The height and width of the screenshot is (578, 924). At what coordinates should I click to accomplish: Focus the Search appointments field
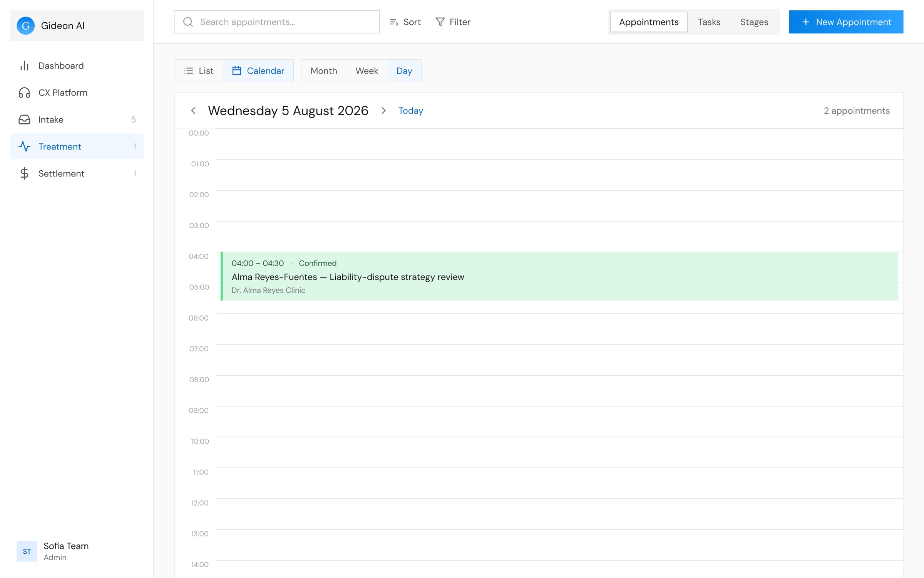[x=277, y=22]
